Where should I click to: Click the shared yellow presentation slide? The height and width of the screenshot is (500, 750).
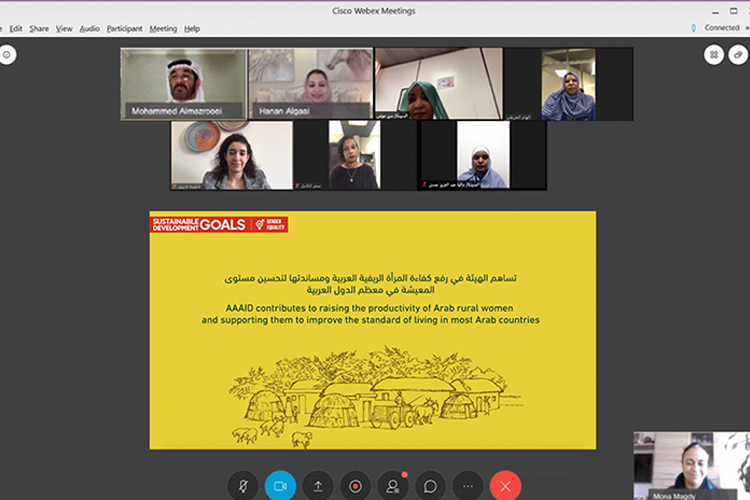[x=373, y=330]
